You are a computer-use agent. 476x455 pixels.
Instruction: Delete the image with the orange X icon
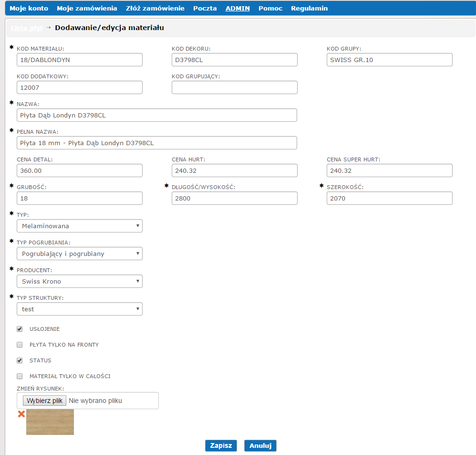click(21, 414)
